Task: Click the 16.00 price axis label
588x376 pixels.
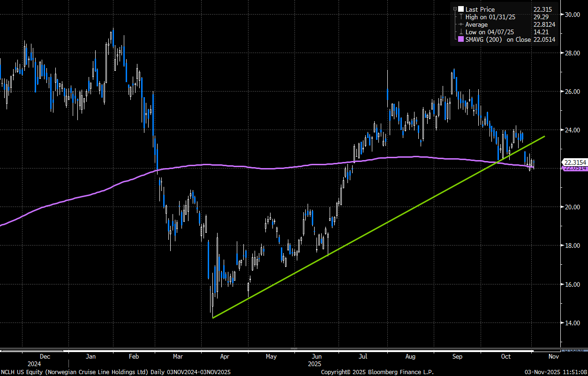Action: (573, 284)
